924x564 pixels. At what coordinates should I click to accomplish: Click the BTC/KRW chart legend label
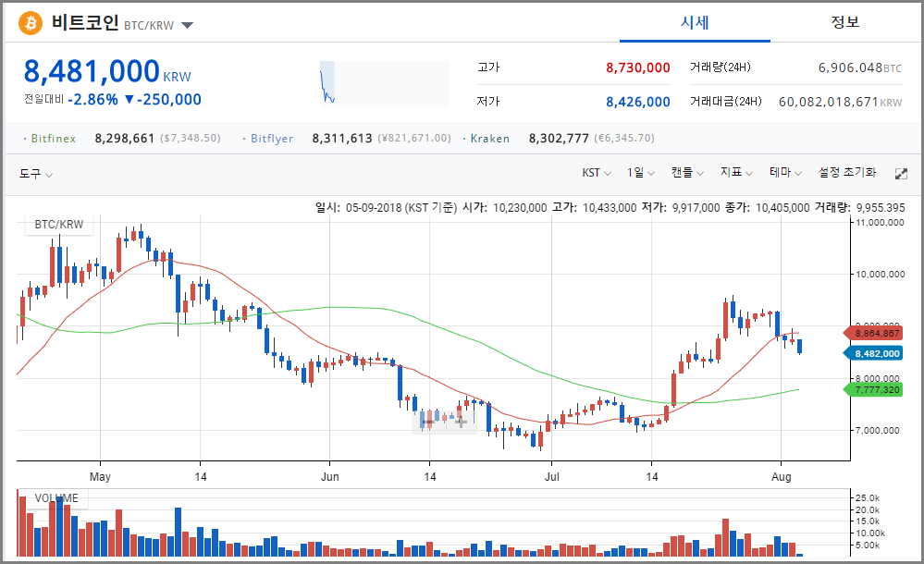pyautogui.click(x=59, y=225)
